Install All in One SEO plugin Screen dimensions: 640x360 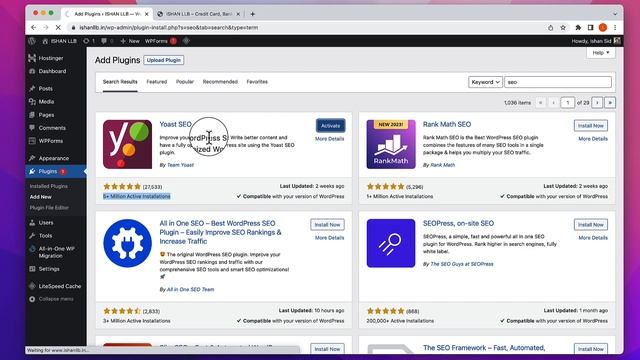tap(327, 224)
